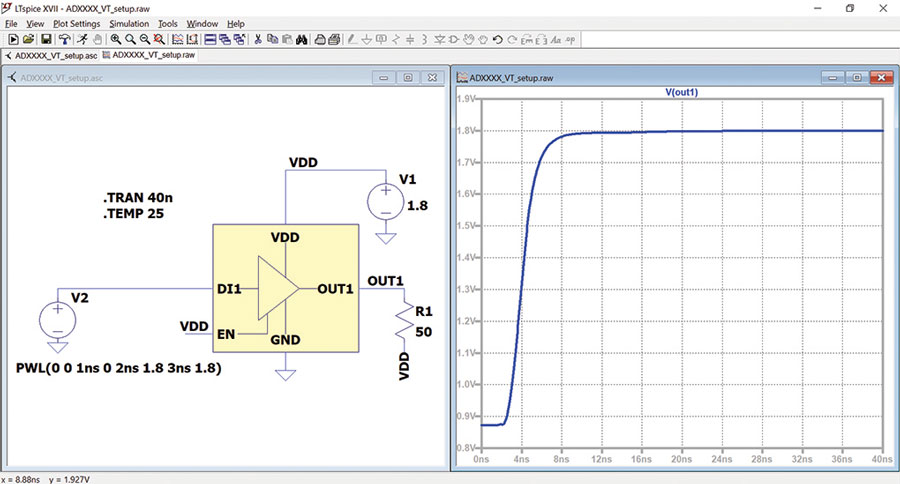Open the Tools menu
The height and width of the screenshot is (484, 900).
click(x=168, y=24)
